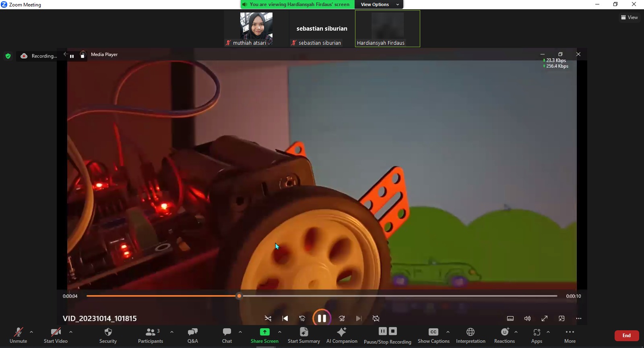Start the meeting summary
The height and width of the screenshot is (348, 644).
pyautogui.click(x=304, y=336)
